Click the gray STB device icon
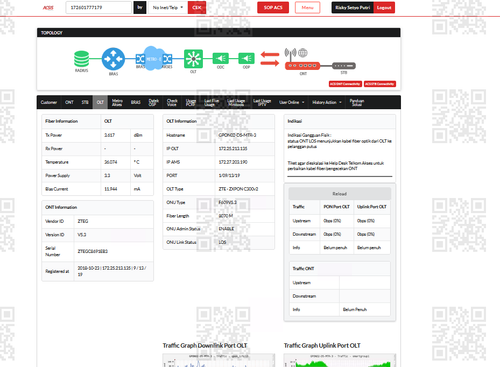 pyautogui.click(x=344, y=66)
